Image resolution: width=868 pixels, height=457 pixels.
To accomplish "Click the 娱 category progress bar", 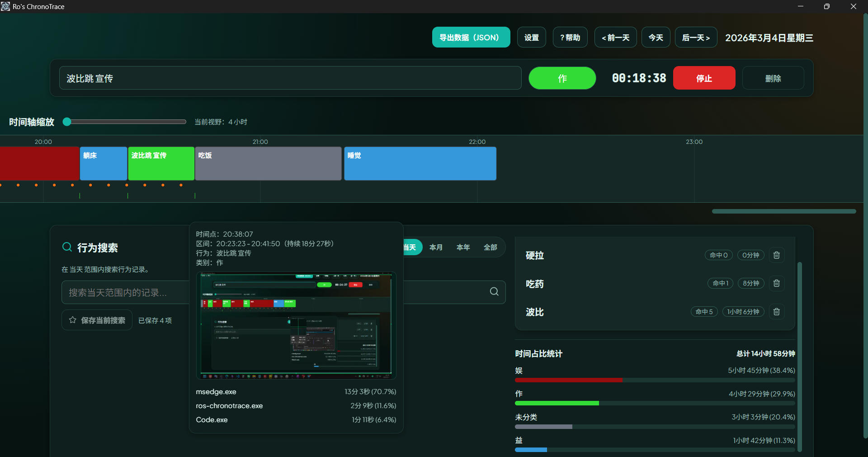I will tap(655, 380).
